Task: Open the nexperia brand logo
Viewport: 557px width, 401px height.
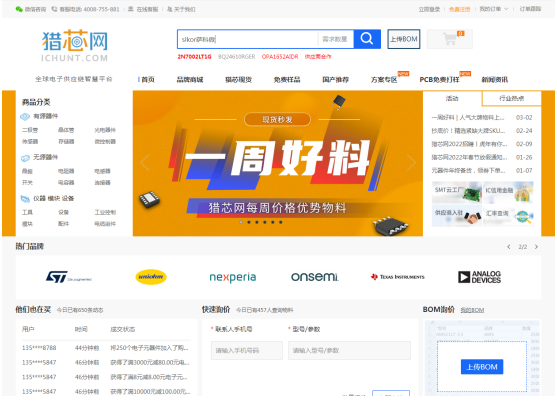Action: tap(233, 277)
